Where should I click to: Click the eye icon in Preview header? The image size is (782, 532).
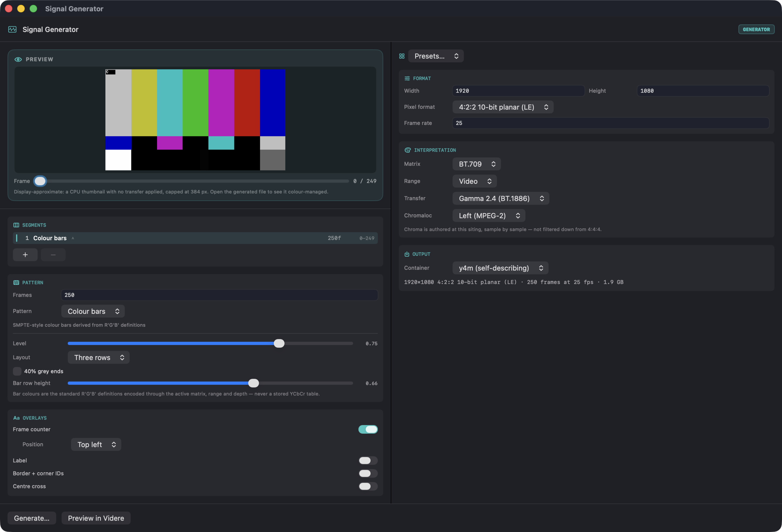tap(18, 59)
